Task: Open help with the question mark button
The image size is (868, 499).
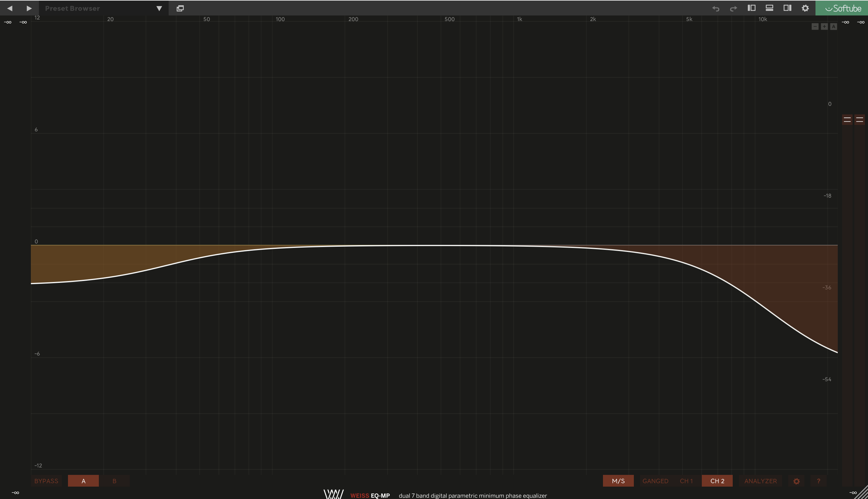Action: click(x=818, y=481)
